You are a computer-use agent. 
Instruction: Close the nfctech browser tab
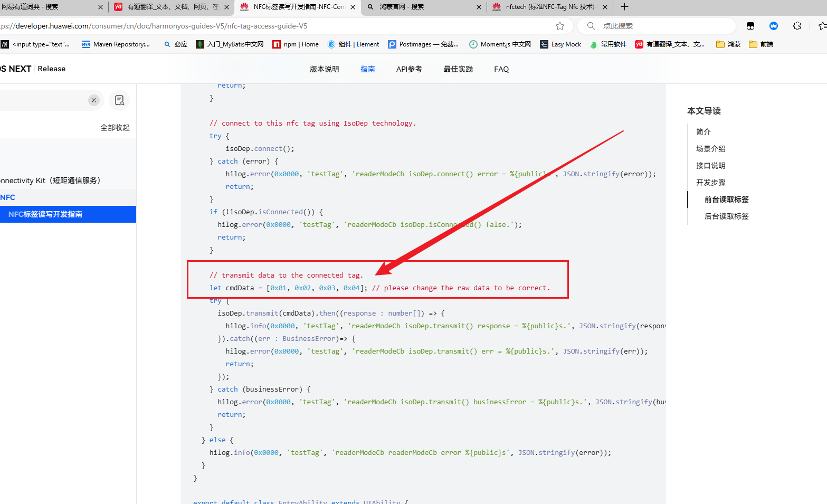(605, 7)
